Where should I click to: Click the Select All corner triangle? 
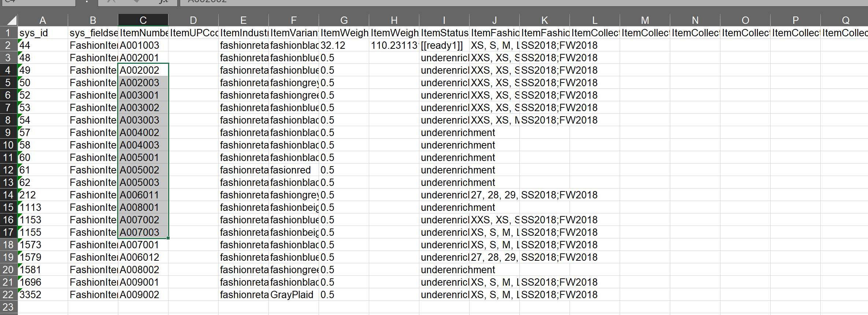click(x=12, y=20)
